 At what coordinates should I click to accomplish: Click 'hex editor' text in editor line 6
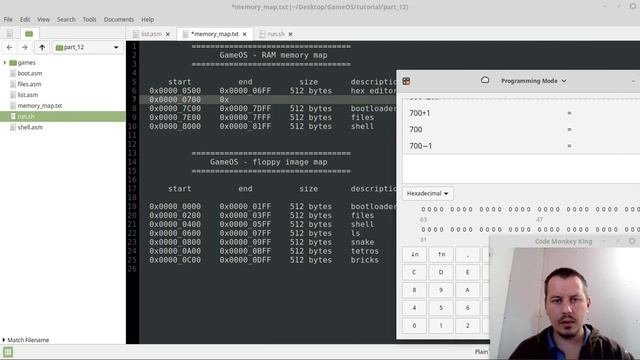[373, 91]
